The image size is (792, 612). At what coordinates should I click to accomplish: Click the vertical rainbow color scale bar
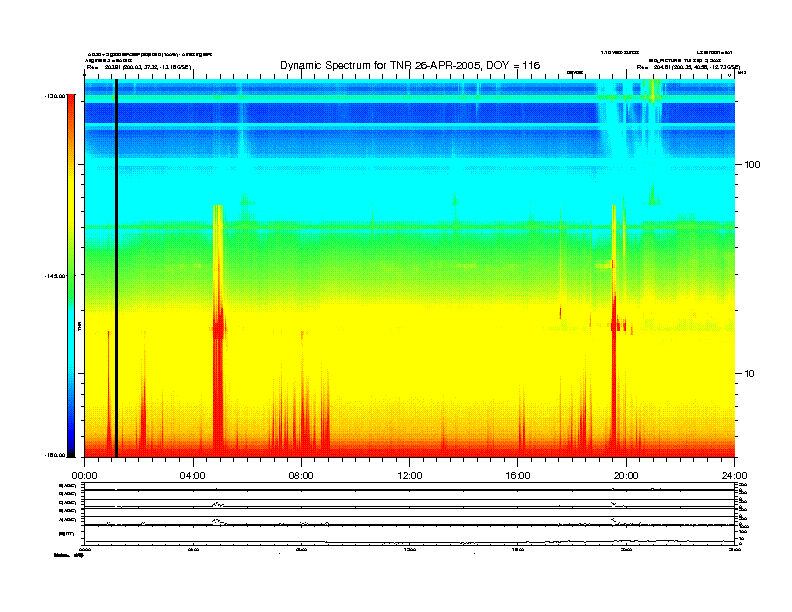71,275
